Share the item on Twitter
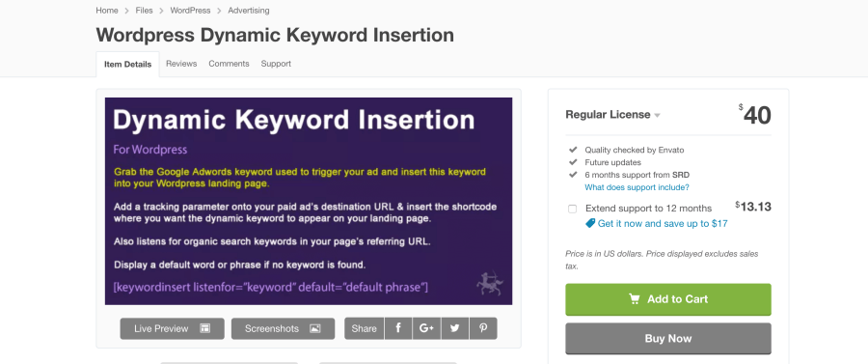The height and width of the screenshot is (364, 868). click(x=455, y=328)
